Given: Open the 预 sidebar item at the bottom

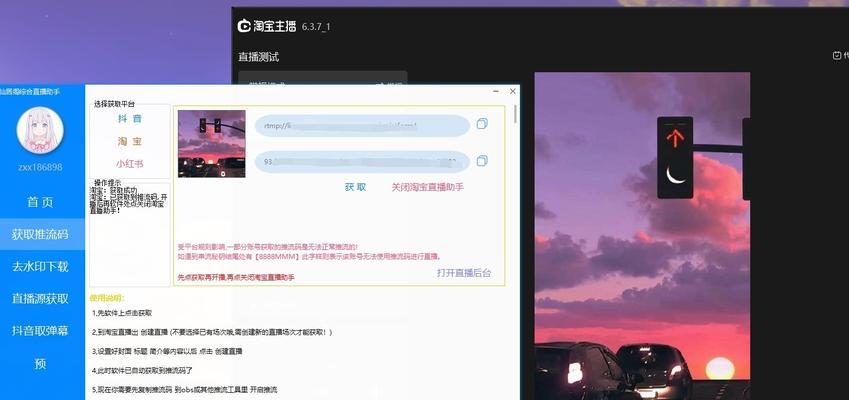Looking at the screenshot, I should (41, 364).
